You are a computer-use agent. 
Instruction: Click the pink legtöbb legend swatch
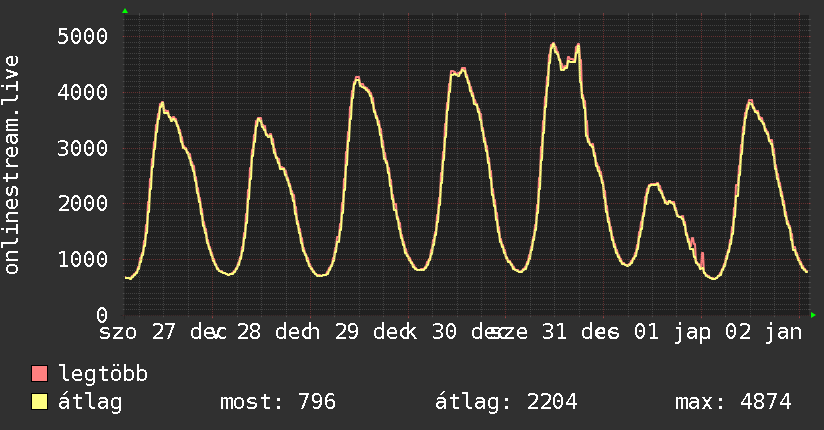(x=39, y=374)
